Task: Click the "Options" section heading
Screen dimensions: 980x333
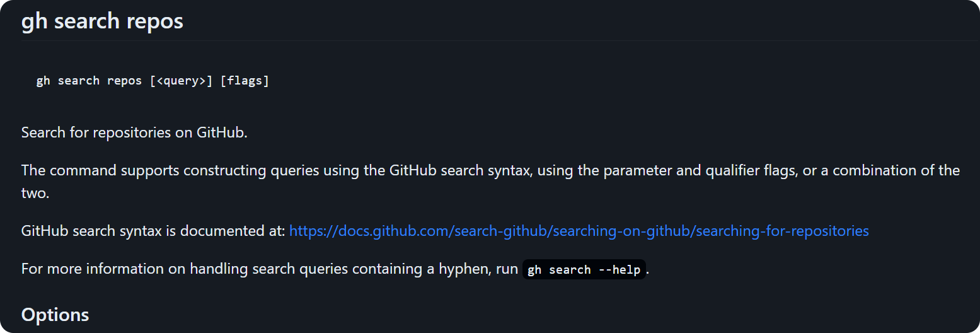Action: (55, 315)
